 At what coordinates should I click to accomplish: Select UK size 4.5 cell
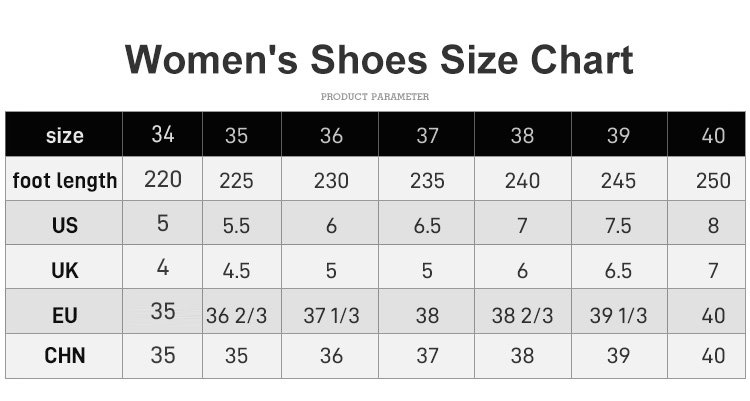click(x=236, y=270)
